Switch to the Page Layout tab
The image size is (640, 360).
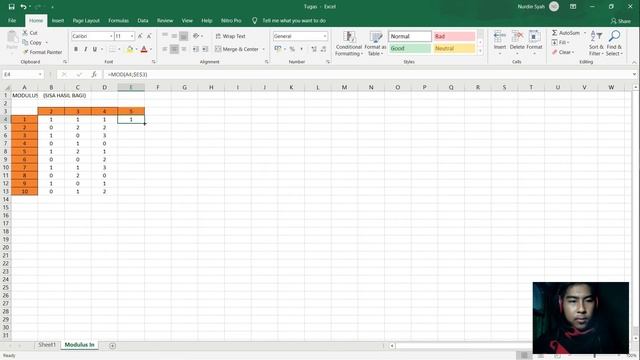[86, 20]
